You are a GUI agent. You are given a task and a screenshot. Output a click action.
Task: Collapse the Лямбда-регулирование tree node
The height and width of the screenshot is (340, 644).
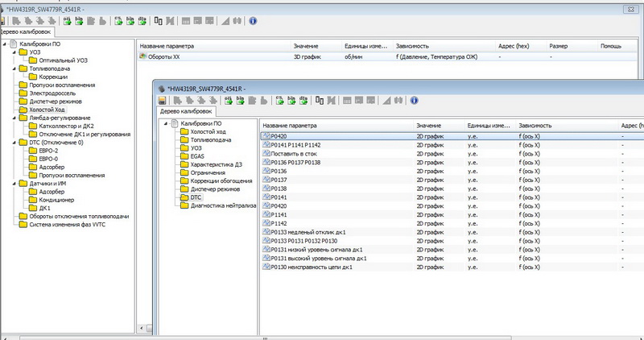point(14,117)
